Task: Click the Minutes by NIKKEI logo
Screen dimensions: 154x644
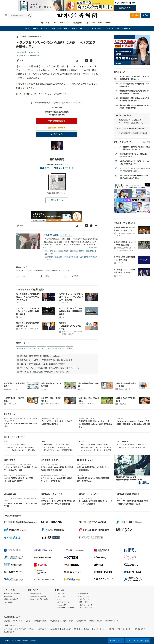Action: coord(15,530)
